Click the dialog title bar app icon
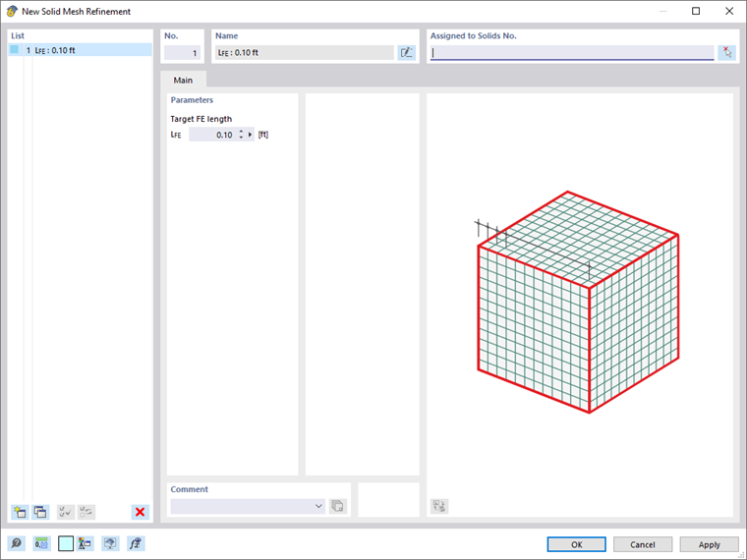 pyautogui.click(x=12, y=11)
